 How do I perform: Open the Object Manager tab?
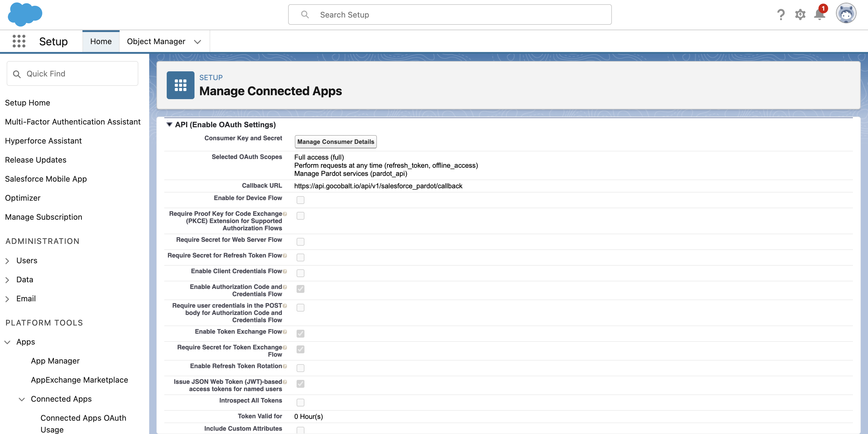tap(156, 41)
